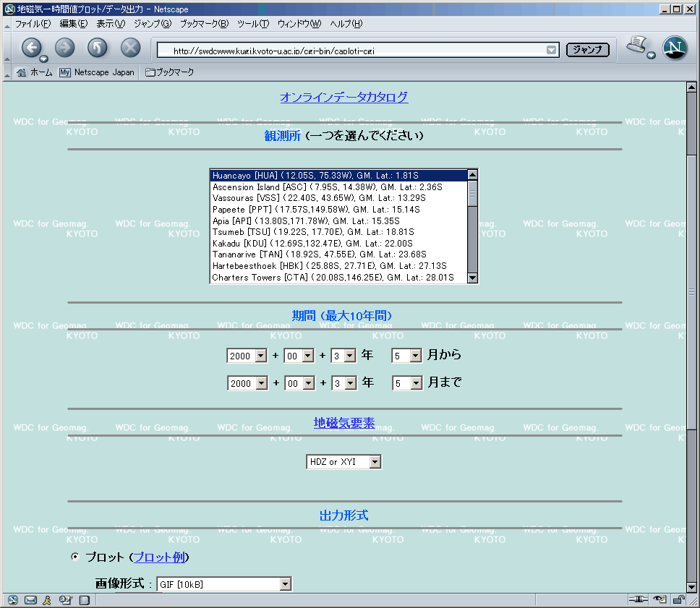Open start decade 00 dropdown

(x=299, y=356)
